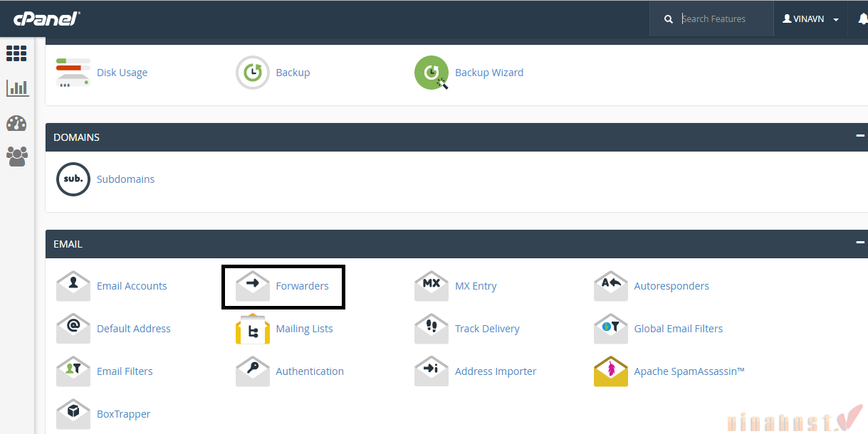
Task: Click the MX Entry envelope icon
Action: pyautogui.click(x=432, y=286)
